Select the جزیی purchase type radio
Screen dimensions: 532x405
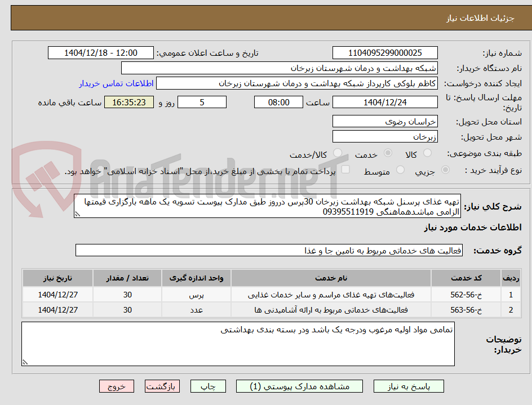click(445, 170)
